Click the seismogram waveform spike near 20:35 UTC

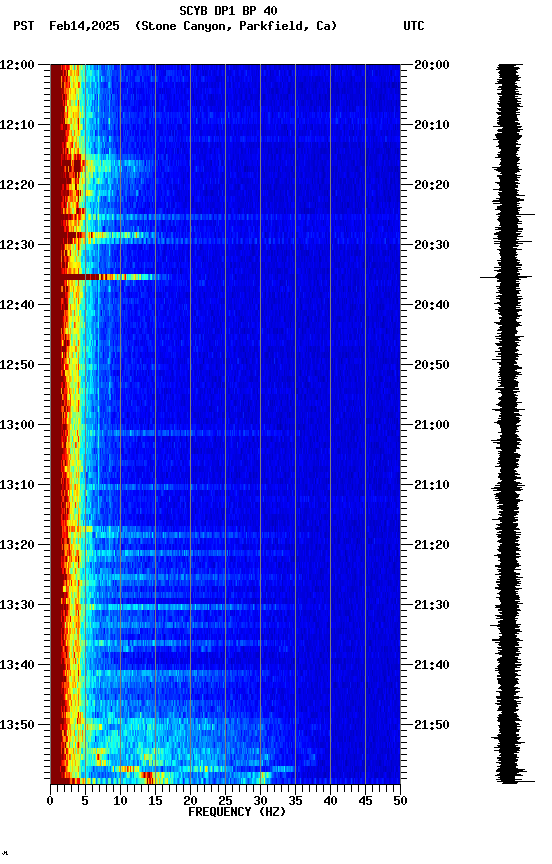[x=506, y=277]
